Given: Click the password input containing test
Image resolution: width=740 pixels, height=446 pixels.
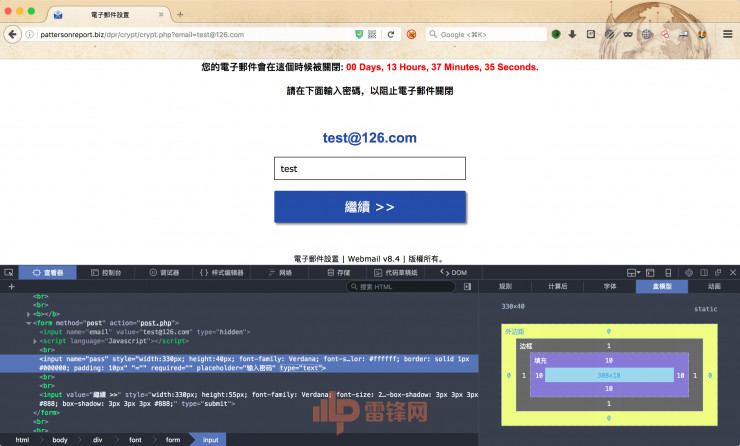Looking at the screenshot, I should coord(370,168).
